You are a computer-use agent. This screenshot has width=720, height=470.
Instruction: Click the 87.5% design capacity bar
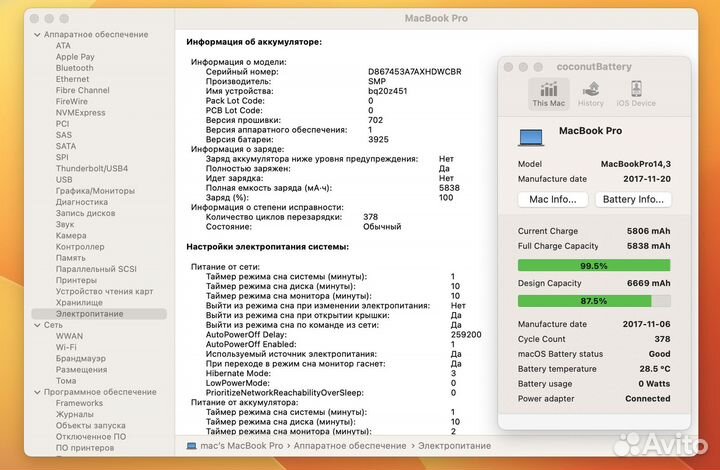tap(593, 300)
